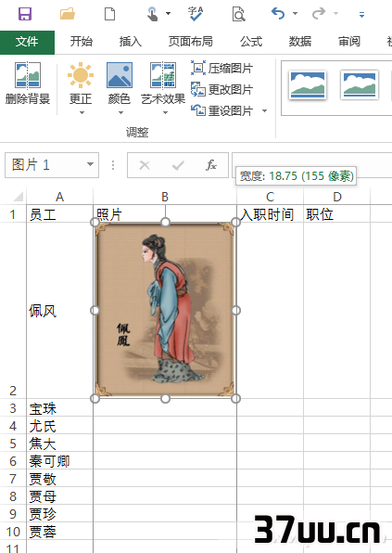Screen dimensions: 392x553
Task: Click cell containing 贾蓉
Action: click(59, 532)
